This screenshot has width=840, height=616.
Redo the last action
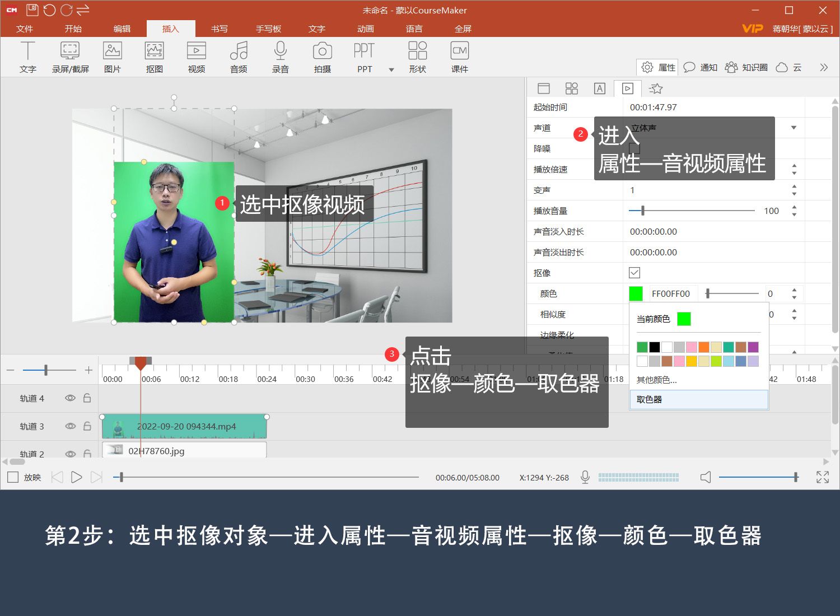tap(66, 10)
